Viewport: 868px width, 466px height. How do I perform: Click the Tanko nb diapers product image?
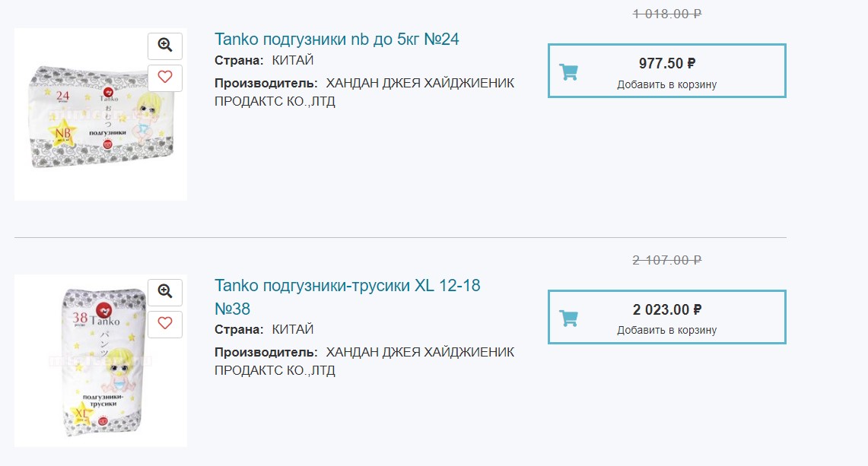coord(95,122)
